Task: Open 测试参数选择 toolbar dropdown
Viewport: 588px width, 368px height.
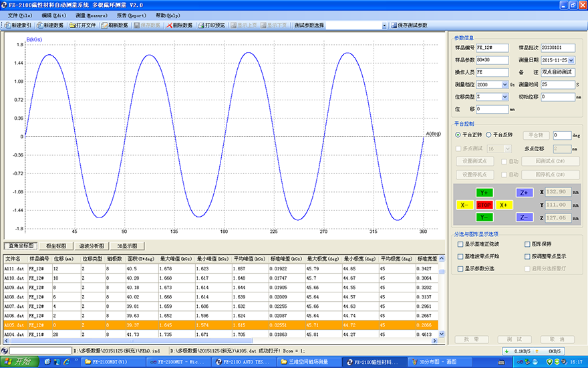Action: (384, 25)
